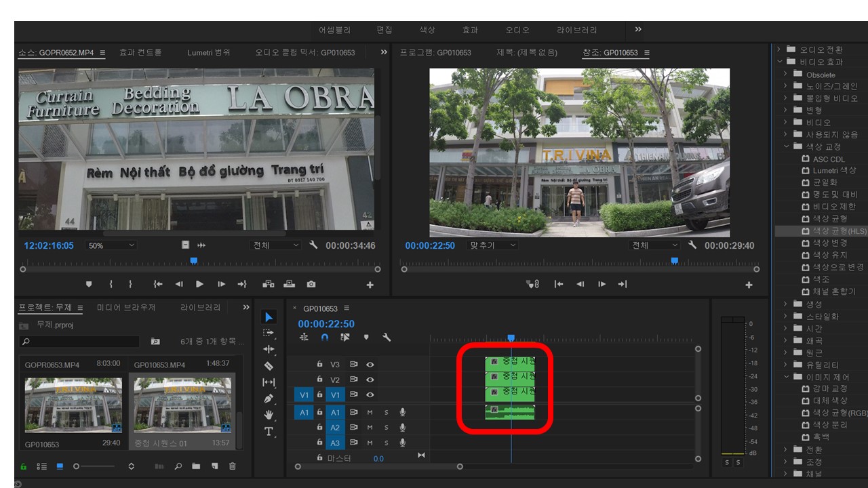Open source zoom level 50% dropdown
This screenshot has width=868, height=488.
(x=111, y=245)
